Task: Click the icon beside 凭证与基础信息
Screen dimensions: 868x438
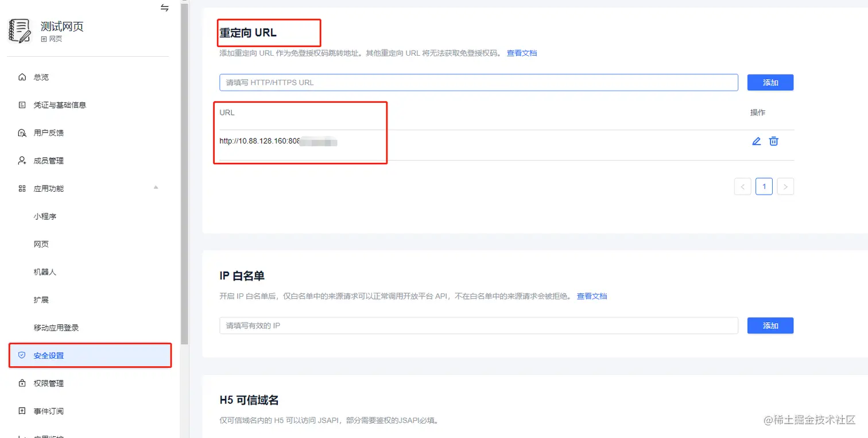Action: 22,105
